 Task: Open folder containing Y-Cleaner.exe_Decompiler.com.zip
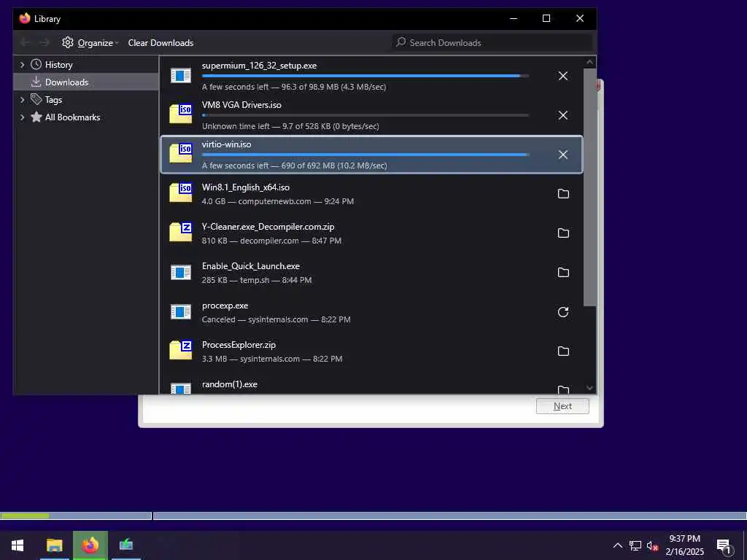point(563,233)
